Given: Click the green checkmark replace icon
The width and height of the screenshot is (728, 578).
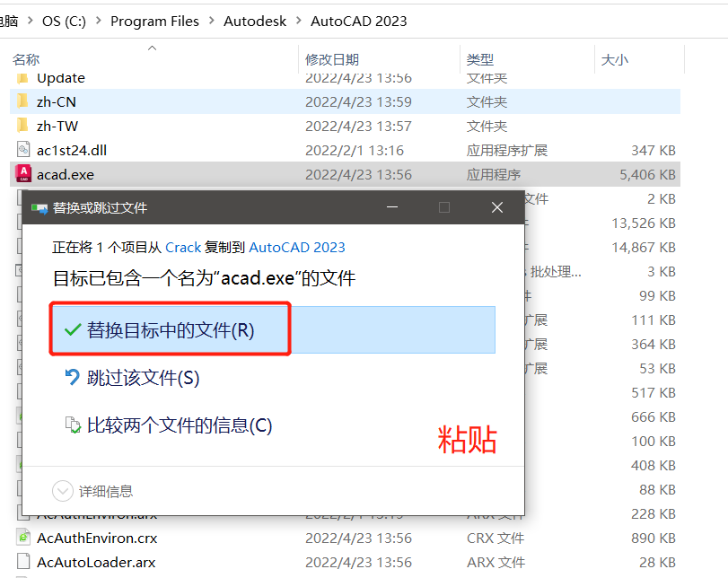Looking at the screenshot, I should 73,330.
